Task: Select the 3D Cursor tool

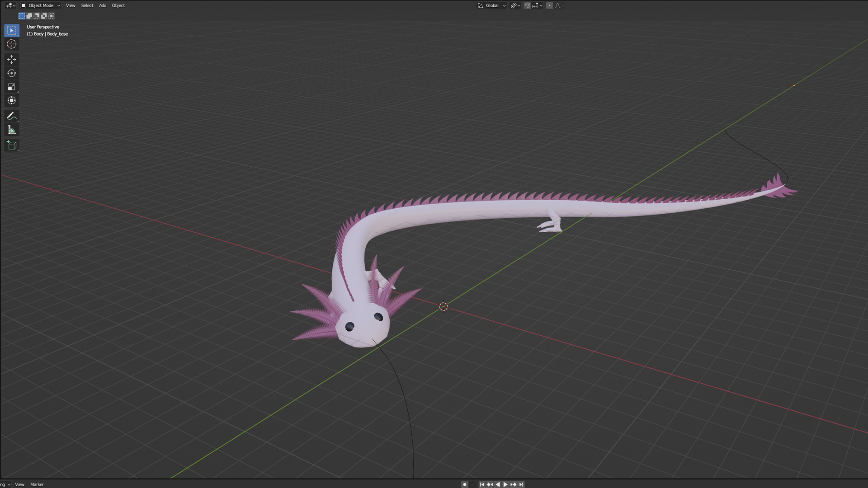Action: [12, 44]
